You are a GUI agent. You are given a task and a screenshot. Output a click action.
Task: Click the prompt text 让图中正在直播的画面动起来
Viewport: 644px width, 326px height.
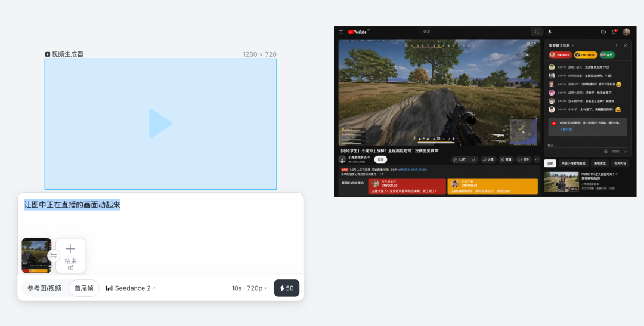pos(72,205)
